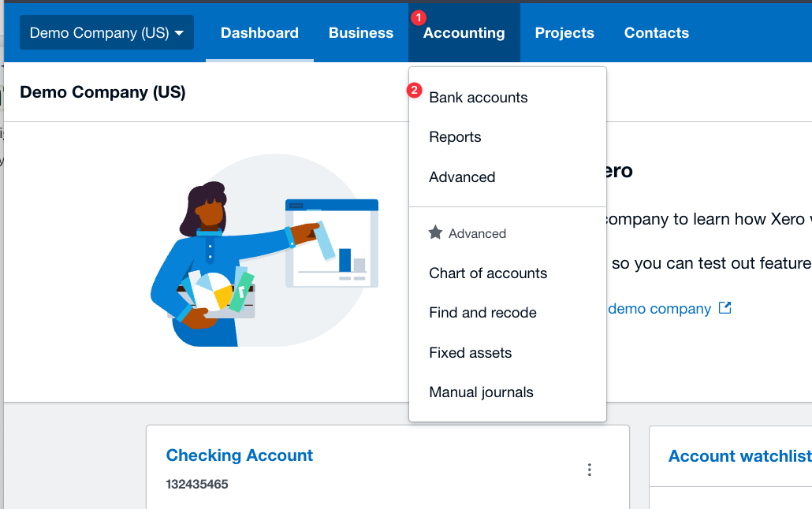Click the red badge next to Bank accounts
812x509 pixels.
414,91
